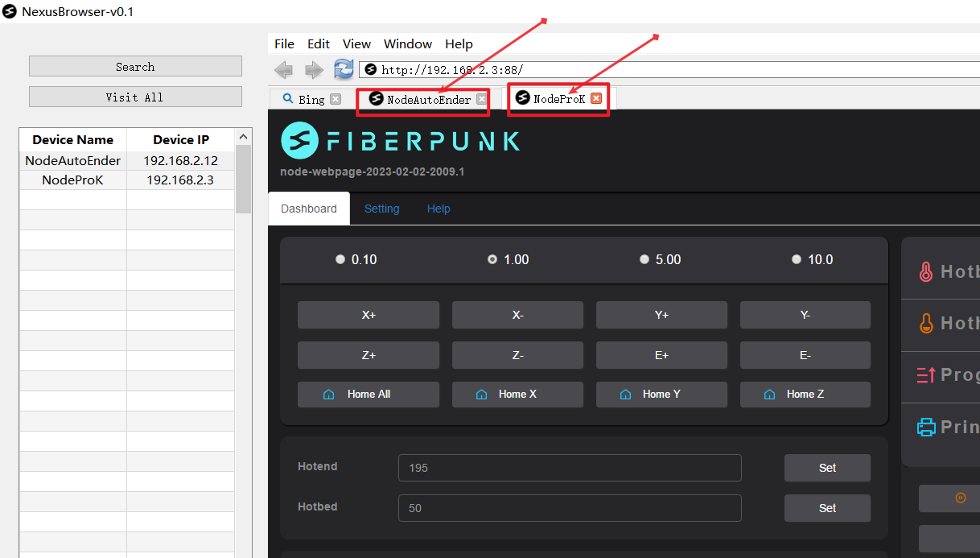Close the NodeProK tab
The width and height of the screenshot is (980, 558).
click(596, 98)
